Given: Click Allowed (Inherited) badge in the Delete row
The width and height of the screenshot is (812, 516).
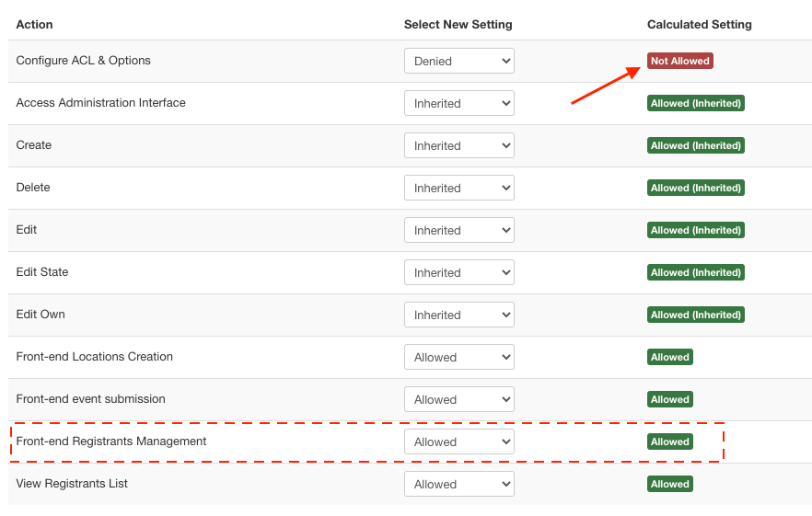Looking at the screenshot, I should [x=695, y=188].
